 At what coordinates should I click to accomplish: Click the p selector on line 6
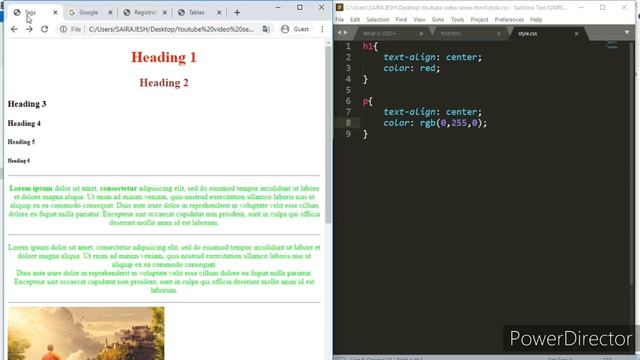click(365, 101)
